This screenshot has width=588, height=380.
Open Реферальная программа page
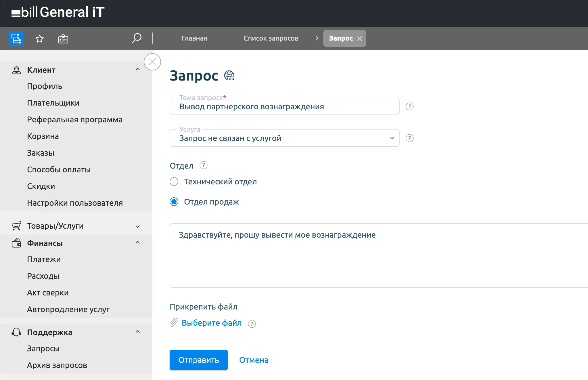(75, 119)
